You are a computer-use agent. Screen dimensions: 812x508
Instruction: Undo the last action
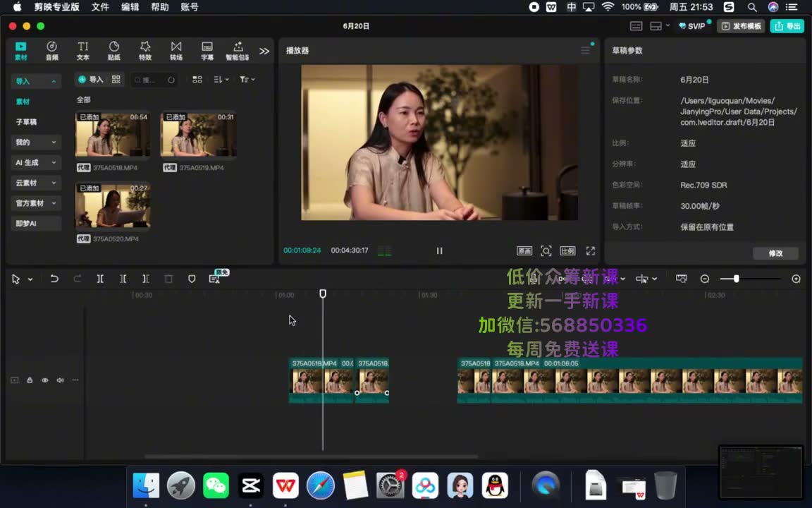point(54,279)
